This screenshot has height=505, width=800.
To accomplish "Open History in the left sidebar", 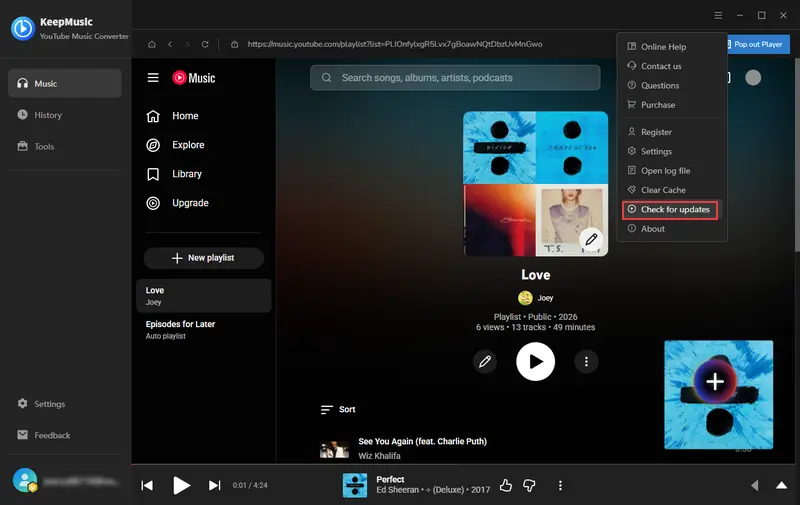I will 65,115.
